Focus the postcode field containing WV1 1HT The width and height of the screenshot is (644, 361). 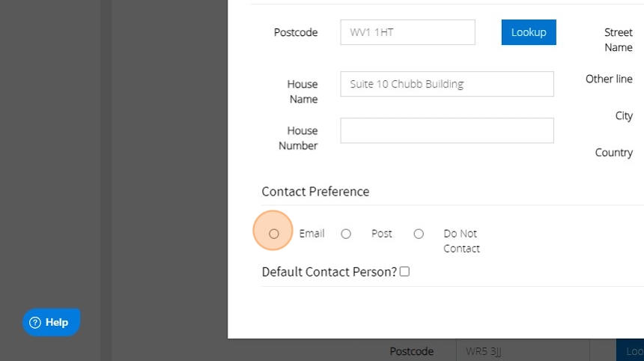coord(407,32)
